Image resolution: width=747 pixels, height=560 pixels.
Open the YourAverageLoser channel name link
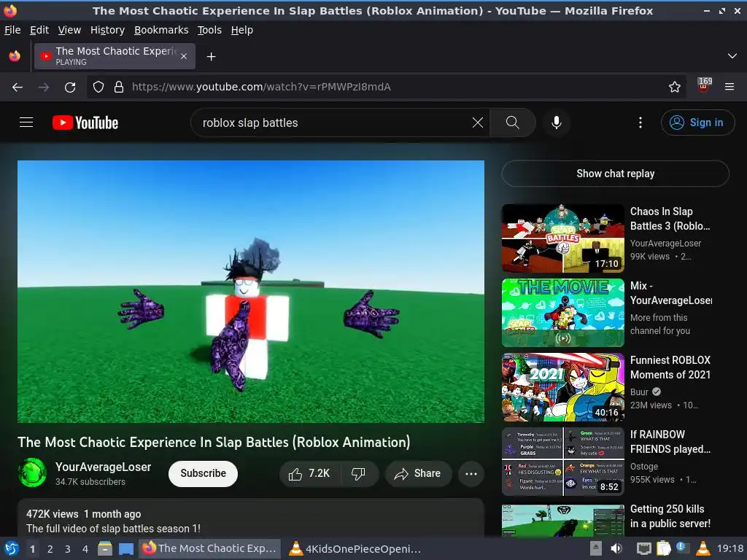(104, 467)
